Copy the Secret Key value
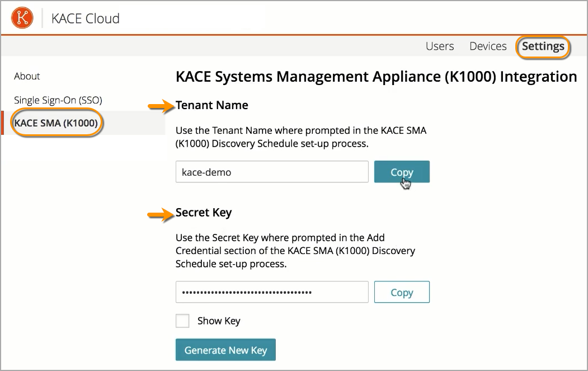Image resolution: width=588 pixels, height=371 pixels. click(x=401, y=292)
